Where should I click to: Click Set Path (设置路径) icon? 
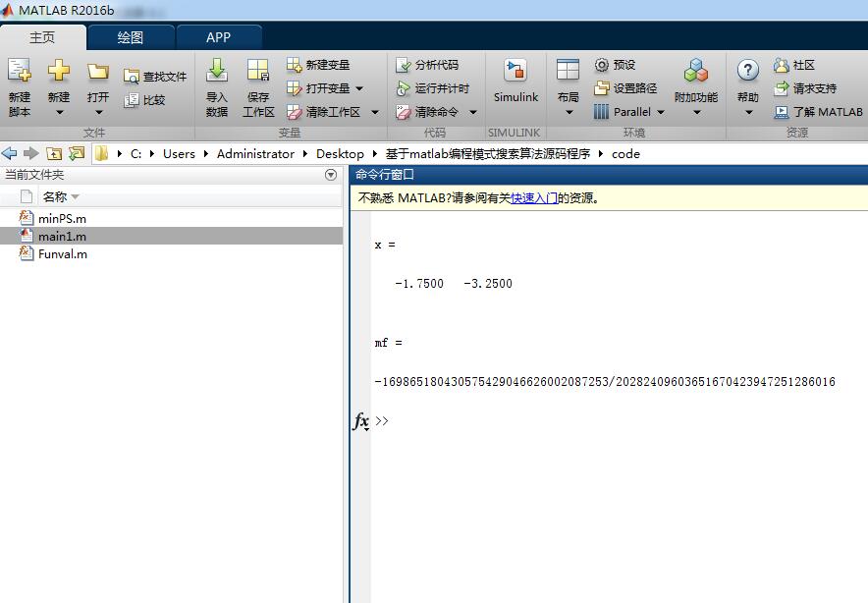(x=602, y=88)
